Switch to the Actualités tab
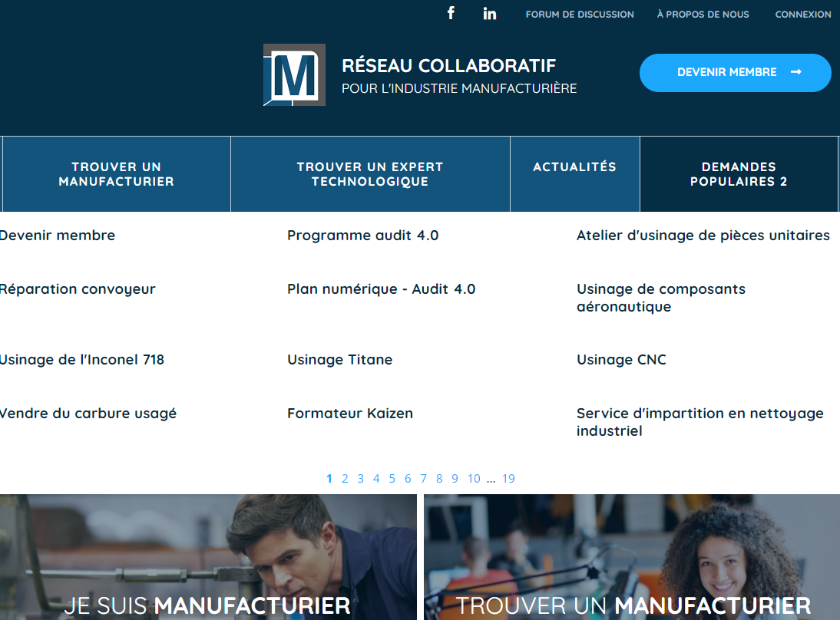Screen dimensions: 840x620 574,167
